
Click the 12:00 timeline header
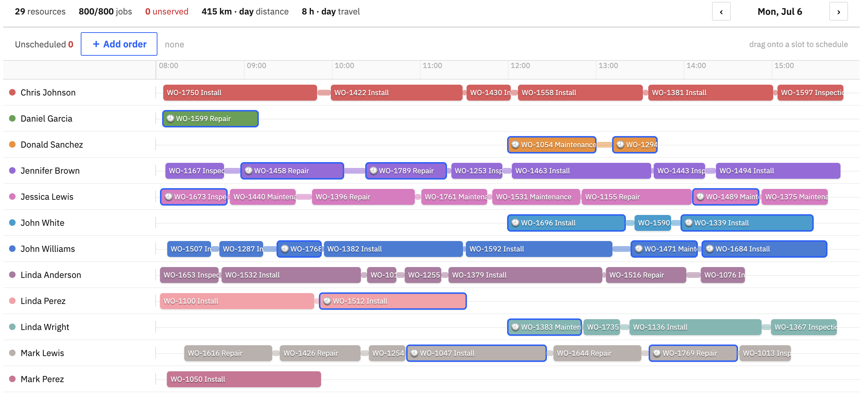tap(520, 65)
